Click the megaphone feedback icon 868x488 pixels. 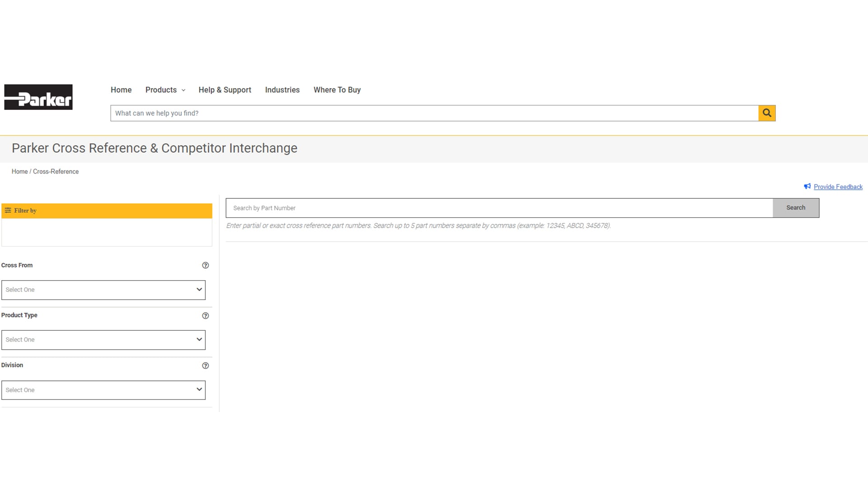[x=807, y=187]
